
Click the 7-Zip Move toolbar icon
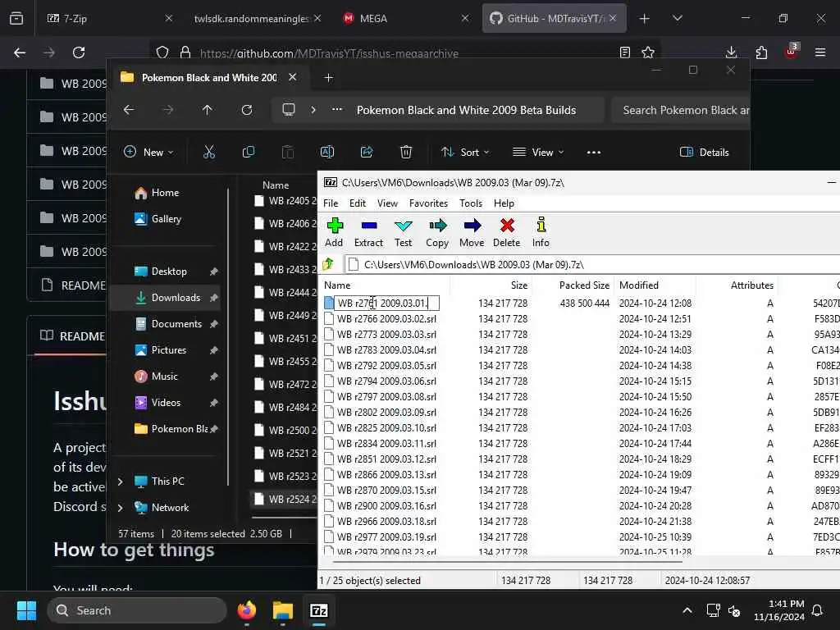pyautogui.click(x=472, y=226)
